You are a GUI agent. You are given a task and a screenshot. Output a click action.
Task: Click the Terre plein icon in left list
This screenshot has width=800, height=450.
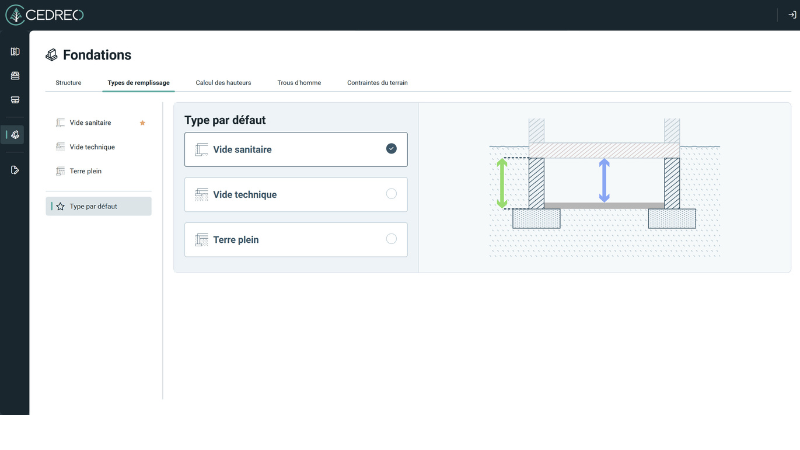pyautogui.click(x=60, y=171)
